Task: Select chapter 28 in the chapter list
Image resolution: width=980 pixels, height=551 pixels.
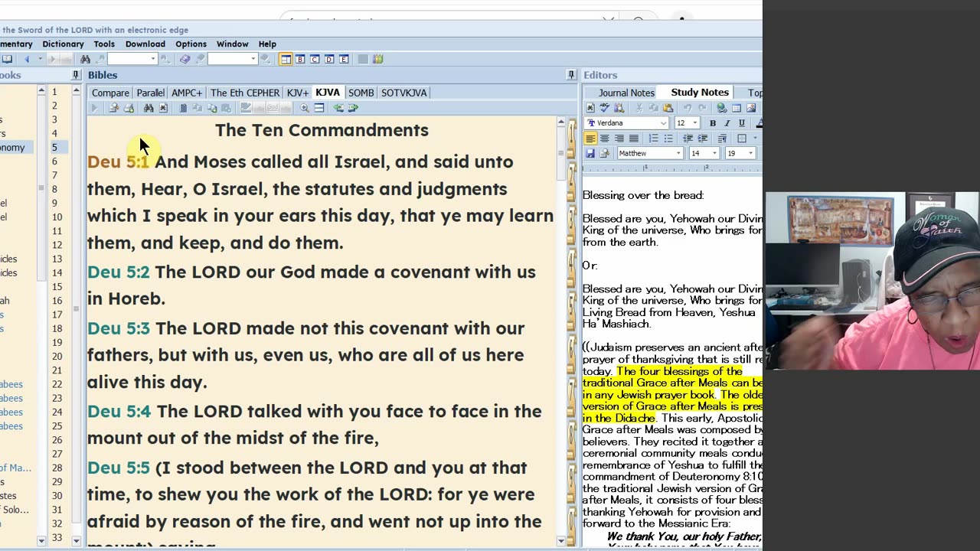Action: 57,468
